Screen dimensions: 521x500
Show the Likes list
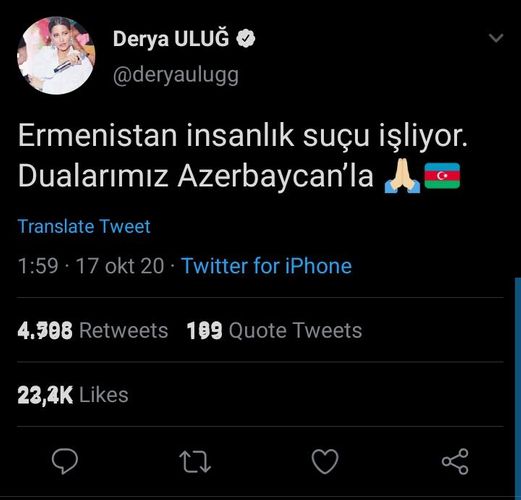[x=73, y=395]
